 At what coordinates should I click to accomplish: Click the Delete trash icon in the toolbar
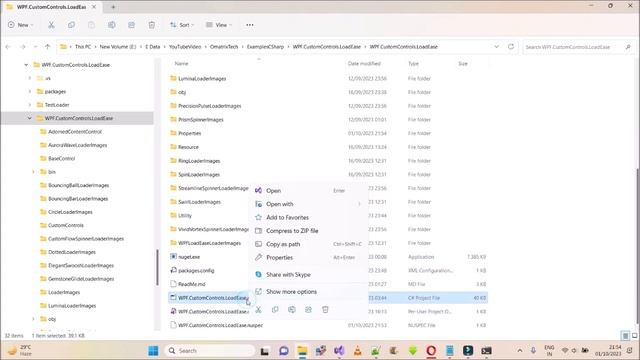click(x=151, y=25)
